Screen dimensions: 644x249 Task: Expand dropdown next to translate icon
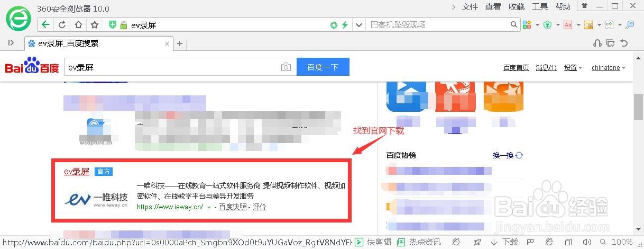[x=578, y=25]
